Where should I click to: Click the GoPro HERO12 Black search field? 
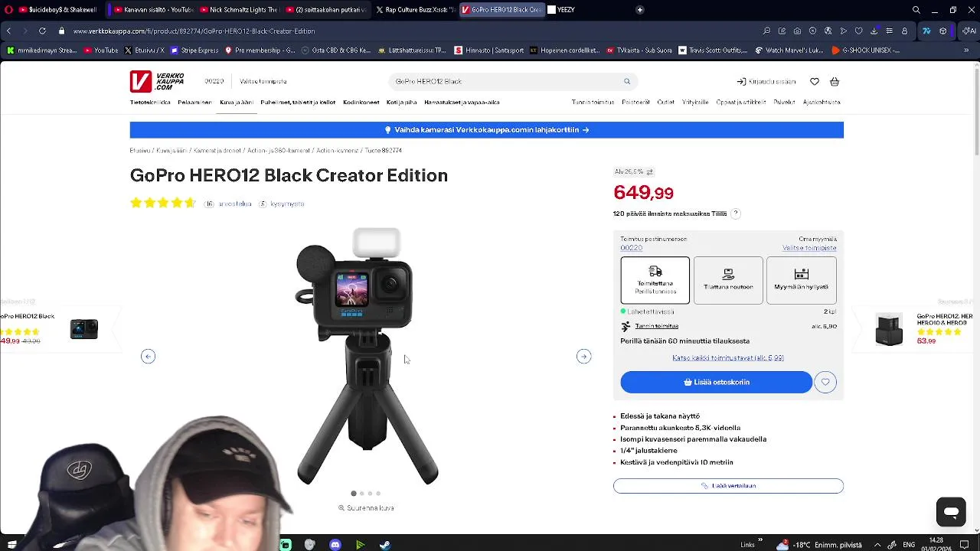(x=505, y=81)
